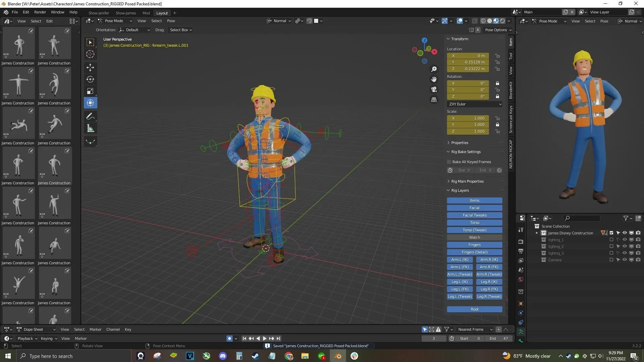Click the Root button in Rig Layers

pyautogui.click(x=474, y=309)
